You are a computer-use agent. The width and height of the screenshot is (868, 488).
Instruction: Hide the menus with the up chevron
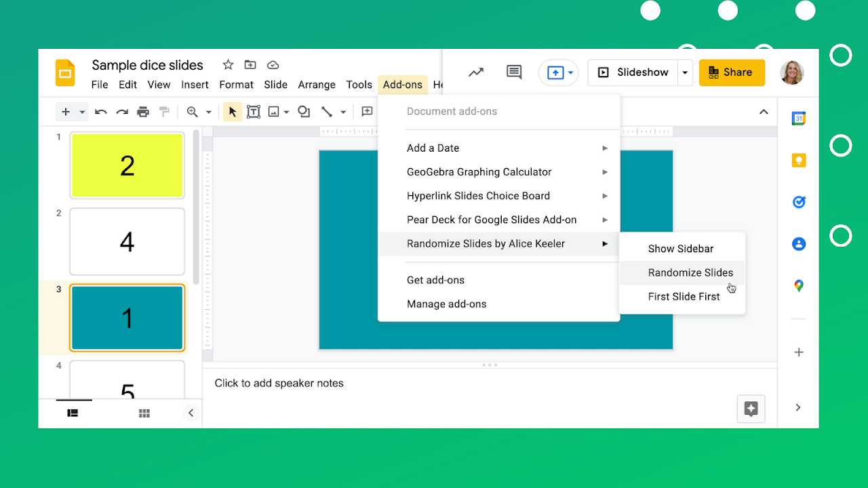(764, 112)
